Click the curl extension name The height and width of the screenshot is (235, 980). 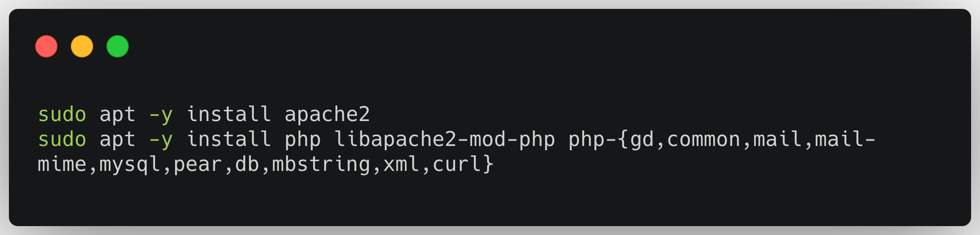[457, 164]
